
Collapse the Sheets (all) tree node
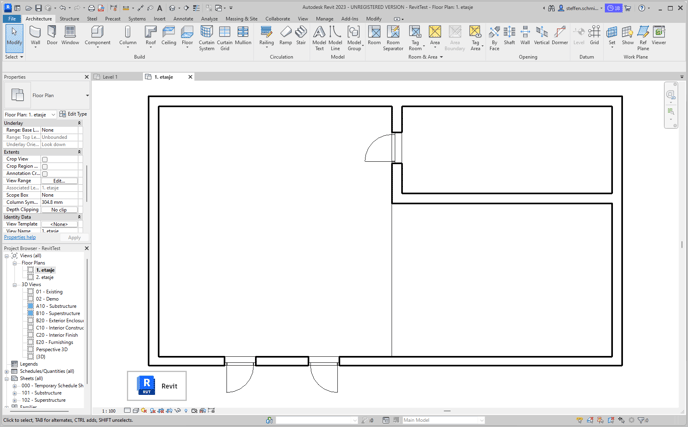click(x=7, y=378)
